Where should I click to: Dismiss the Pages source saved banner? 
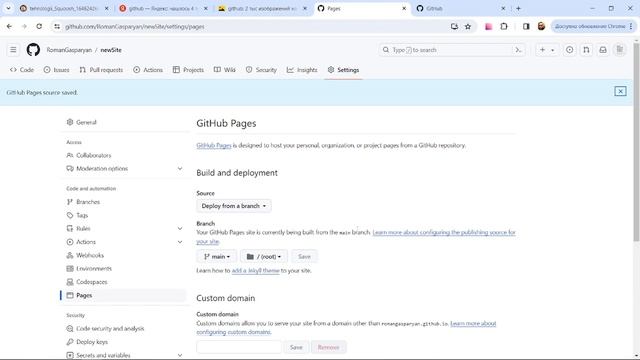pyautogui.click(x=620, y=91)
